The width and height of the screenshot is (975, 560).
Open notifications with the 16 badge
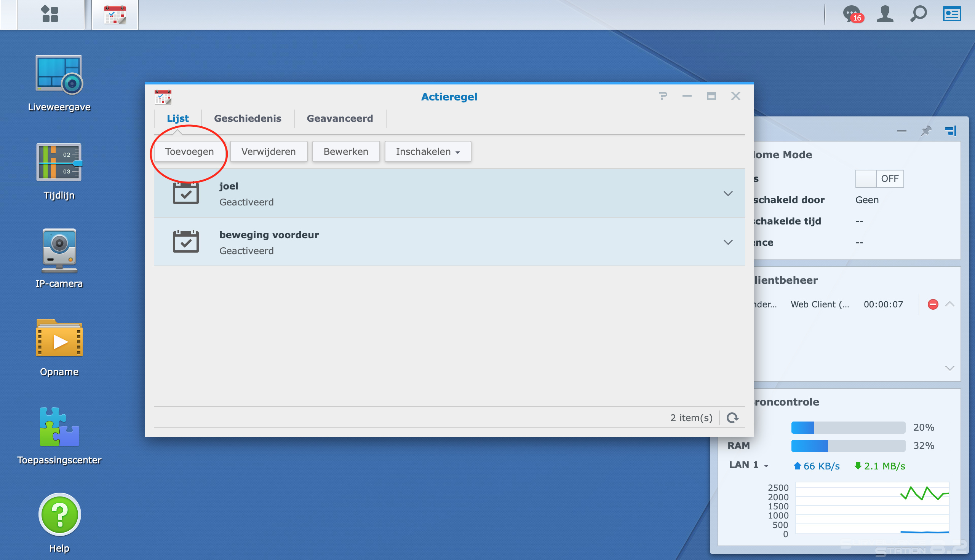tap(852, 14)
